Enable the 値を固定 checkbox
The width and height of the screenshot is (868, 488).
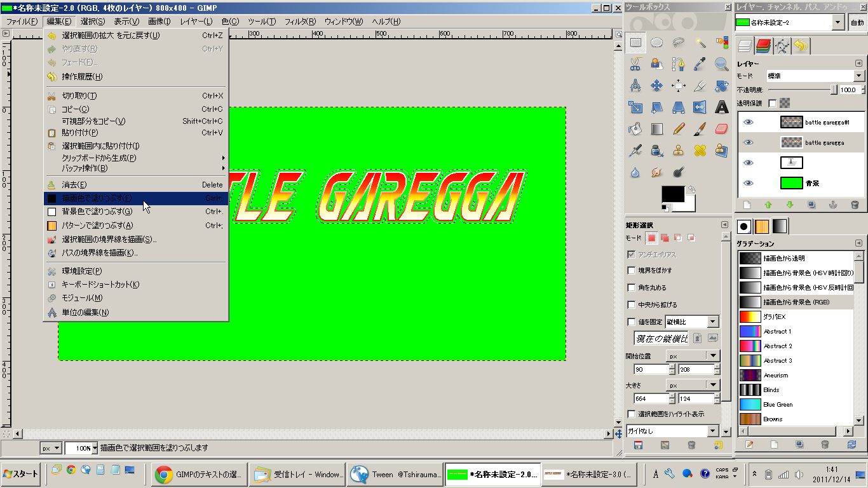(632, 322)
